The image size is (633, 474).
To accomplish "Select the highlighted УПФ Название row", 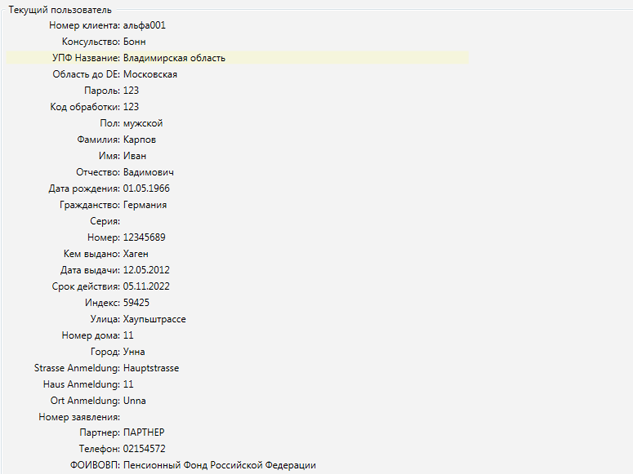I will pos(237,58).
